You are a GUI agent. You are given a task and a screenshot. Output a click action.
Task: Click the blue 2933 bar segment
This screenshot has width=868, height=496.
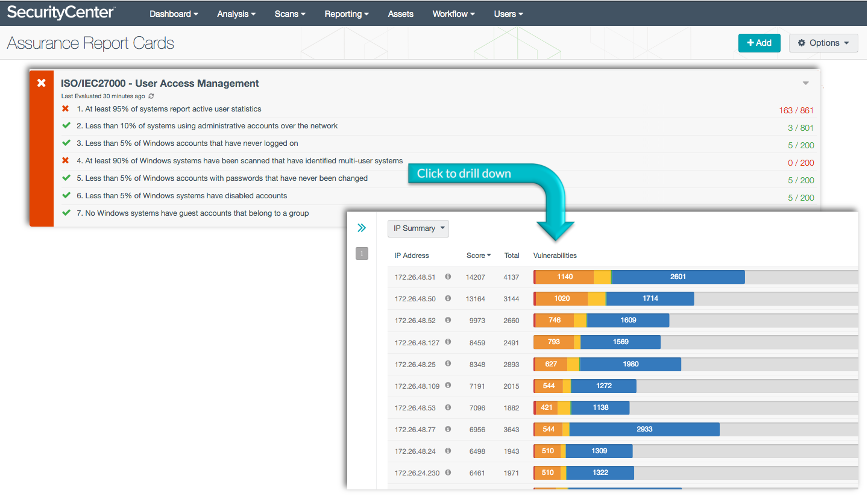644,429
